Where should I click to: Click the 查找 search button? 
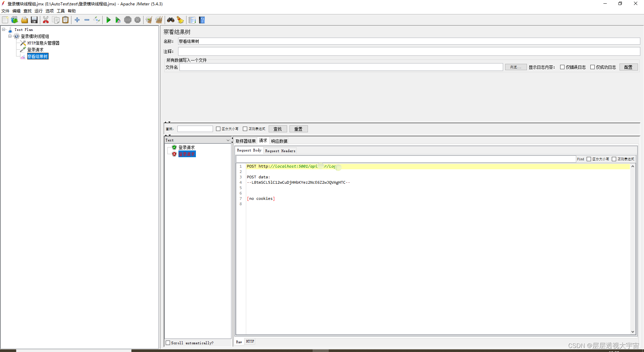tap(278, 129)
